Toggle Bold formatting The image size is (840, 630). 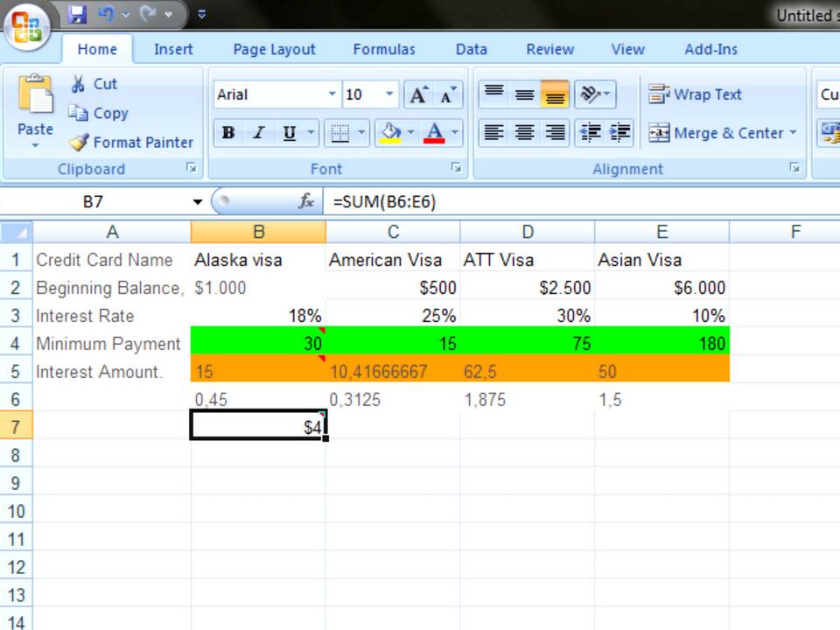tap(228, 133)
